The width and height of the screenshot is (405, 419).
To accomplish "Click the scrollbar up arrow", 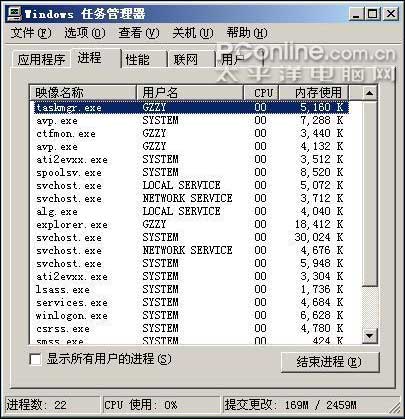I will (369, 93).
